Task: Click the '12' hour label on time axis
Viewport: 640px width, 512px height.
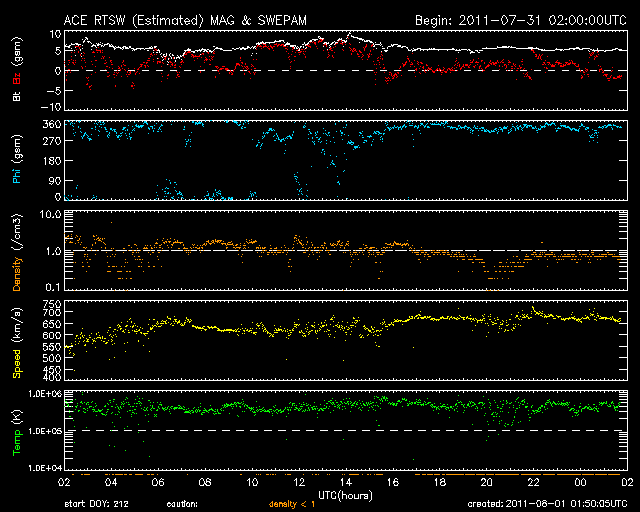Action: tap(299, 482)
